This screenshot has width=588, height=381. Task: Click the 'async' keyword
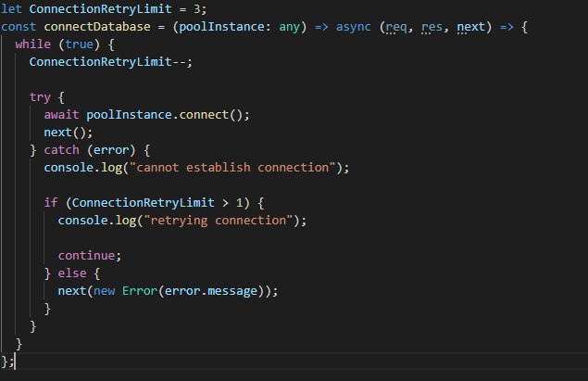[x=353, y=27]
